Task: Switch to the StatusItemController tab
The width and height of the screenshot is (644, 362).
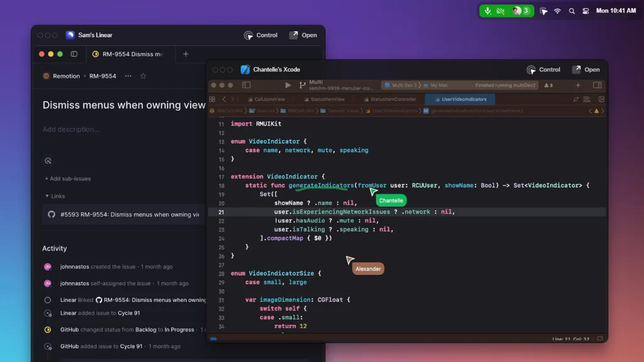Action: (x=390, y=99)
